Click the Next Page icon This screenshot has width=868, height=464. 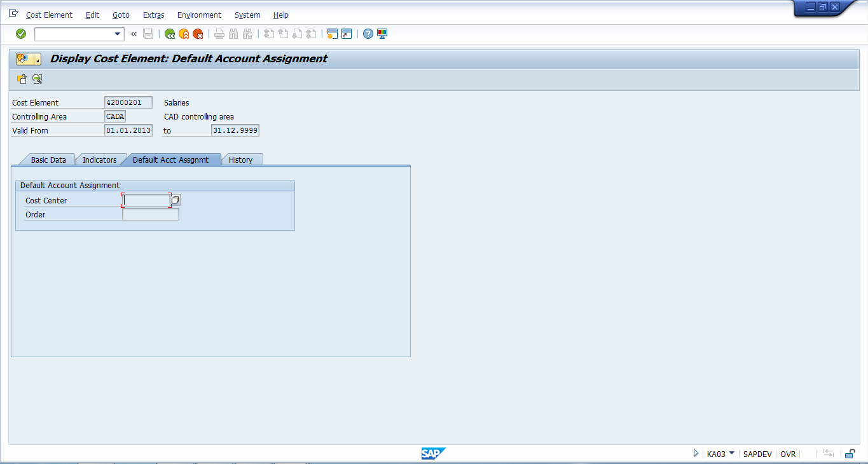pyautogui.click(x=297, y=34)
